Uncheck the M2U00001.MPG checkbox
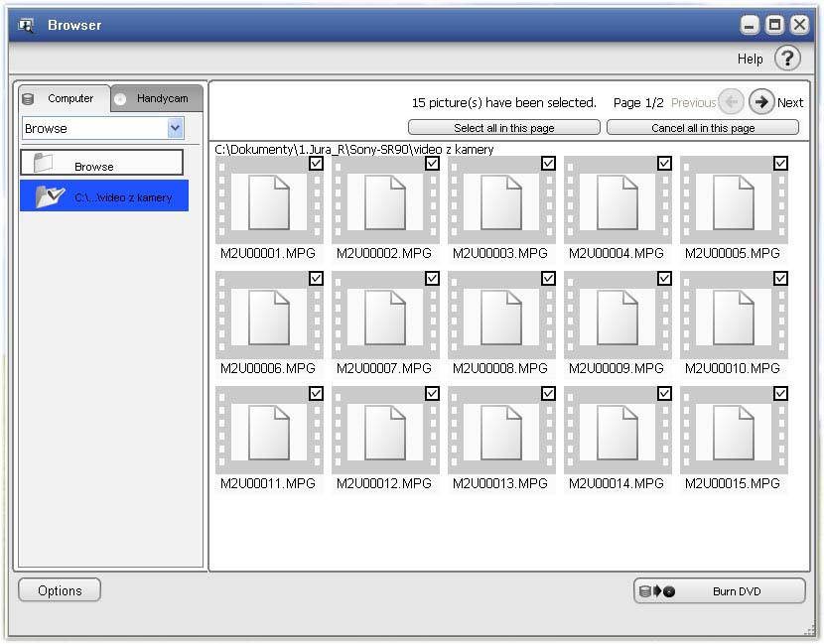824x644 pixels. tap(316, 164)
